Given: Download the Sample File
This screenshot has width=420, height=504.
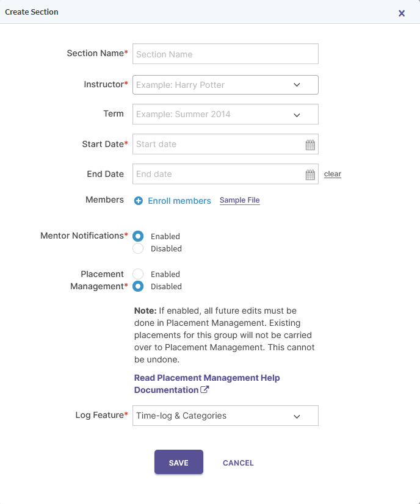Looking at the screenshot, I should [x=239, y=200].
